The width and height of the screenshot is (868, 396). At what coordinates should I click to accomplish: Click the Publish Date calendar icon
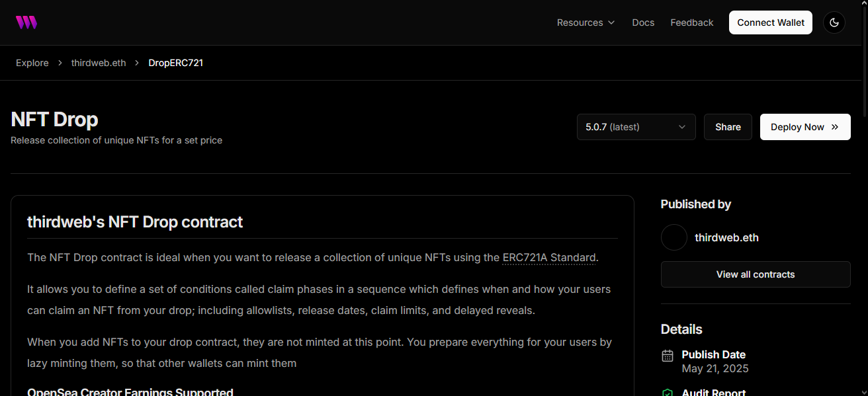tap(668, 356)
